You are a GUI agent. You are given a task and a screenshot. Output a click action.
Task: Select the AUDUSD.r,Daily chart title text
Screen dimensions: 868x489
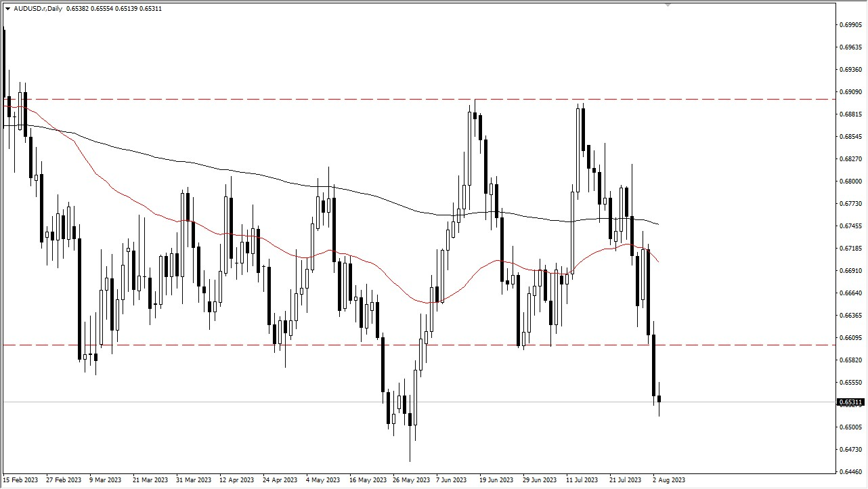[x=37, y=9]
